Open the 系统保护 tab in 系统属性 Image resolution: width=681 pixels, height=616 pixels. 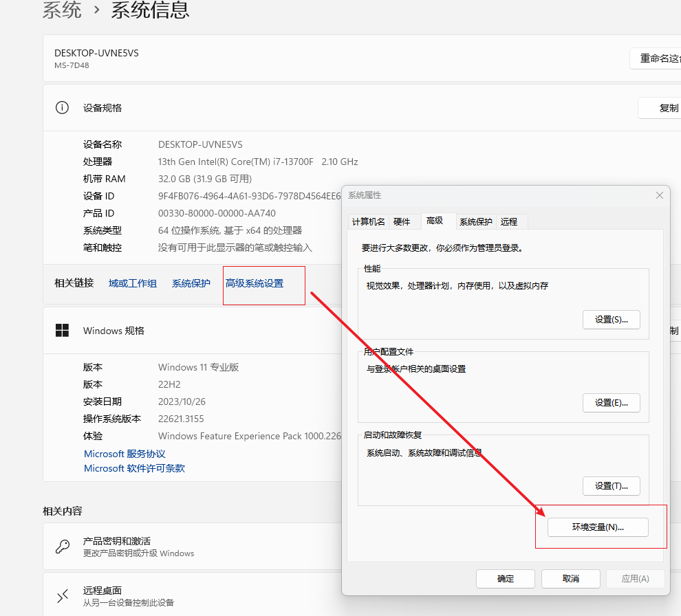pyautogui.click(x=475, y=222)
